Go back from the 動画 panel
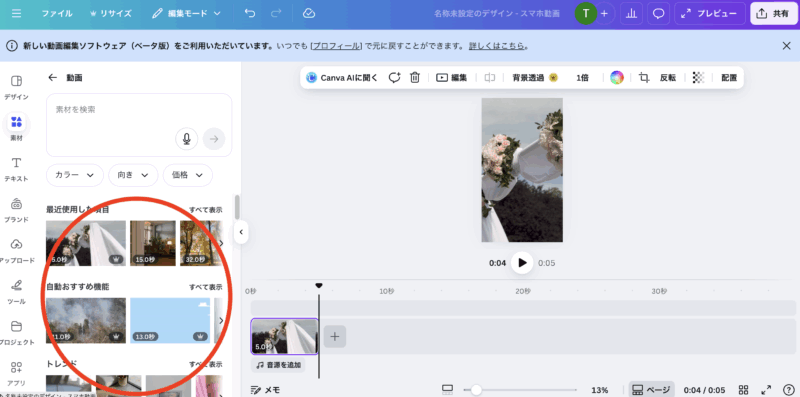 52,78
